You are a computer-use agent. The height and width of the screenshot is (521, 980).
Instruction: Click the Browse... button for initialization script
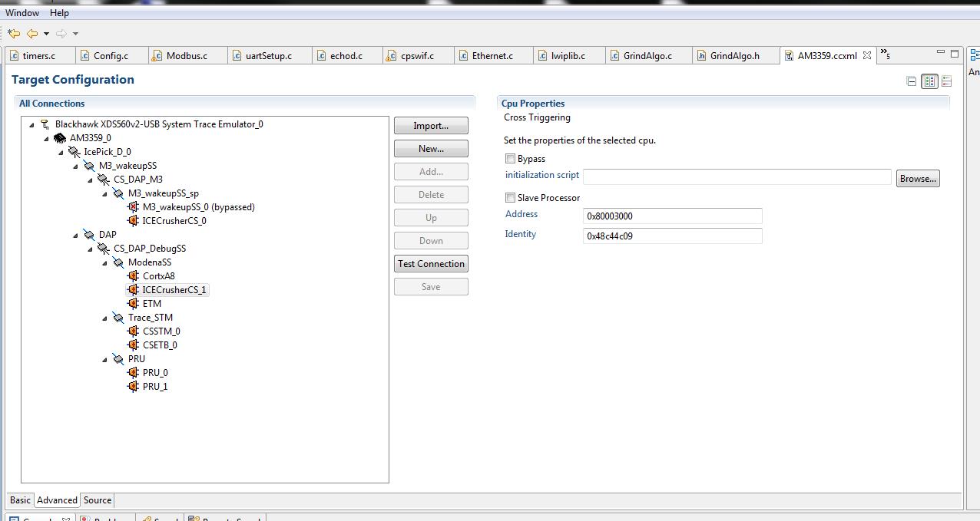(x=918, y=178)
